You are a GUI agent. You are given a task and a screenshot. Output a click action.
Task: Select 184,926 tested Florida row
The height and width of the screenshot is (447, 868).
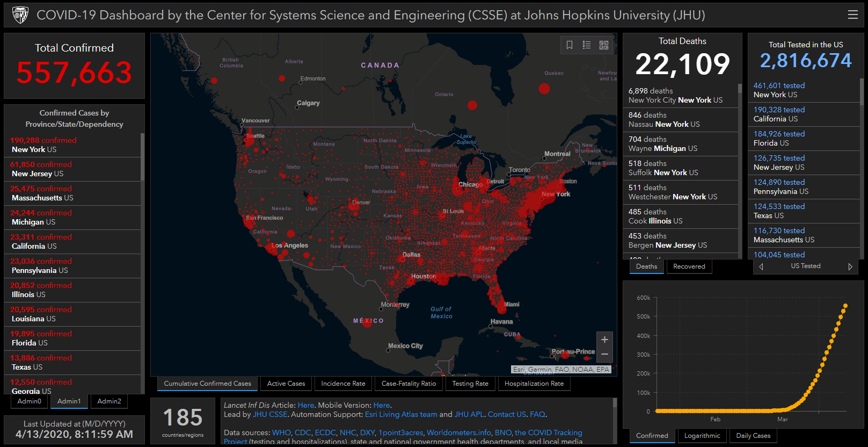point(804,139)
